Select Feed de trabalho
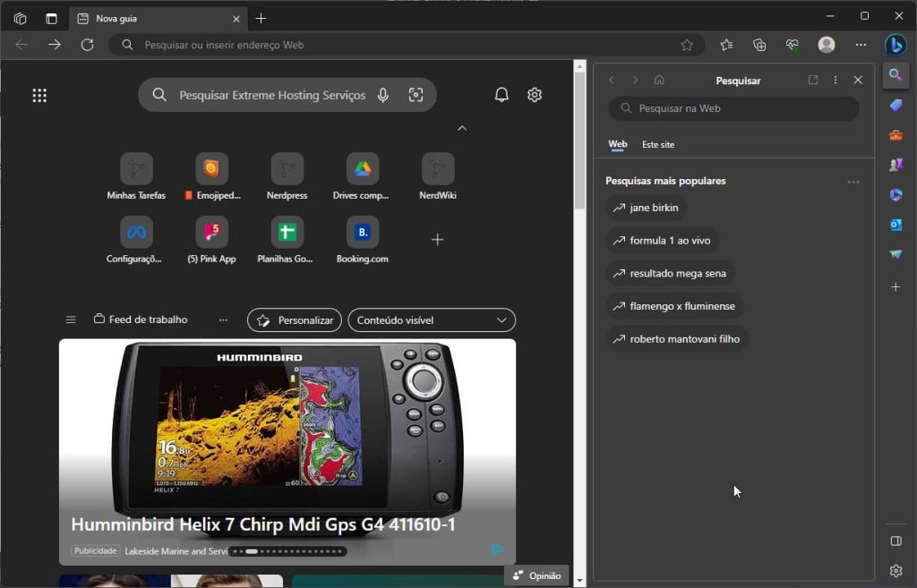This screenshot has height=588, width=917. click(x=141, y=320)
